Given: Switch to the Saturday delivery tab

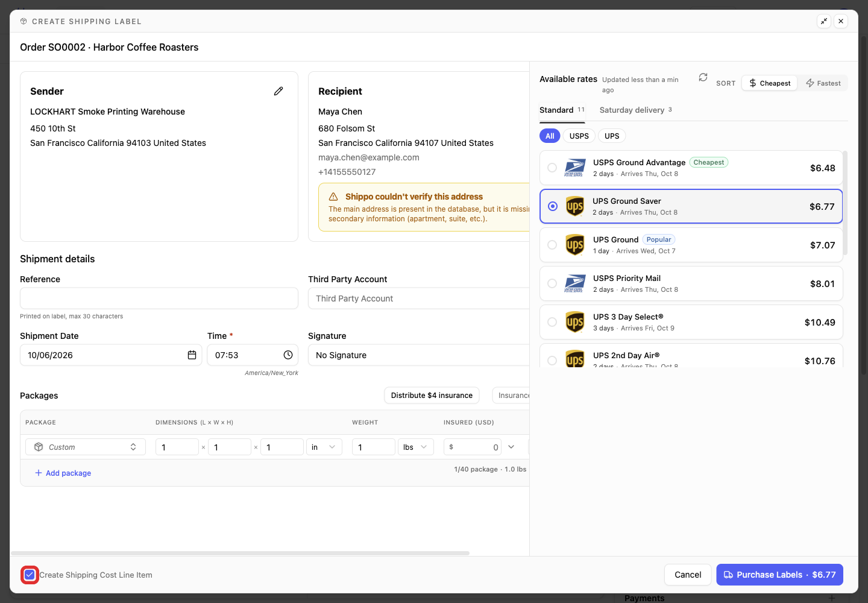Looking at the screenshot, I should pos(635,110).
